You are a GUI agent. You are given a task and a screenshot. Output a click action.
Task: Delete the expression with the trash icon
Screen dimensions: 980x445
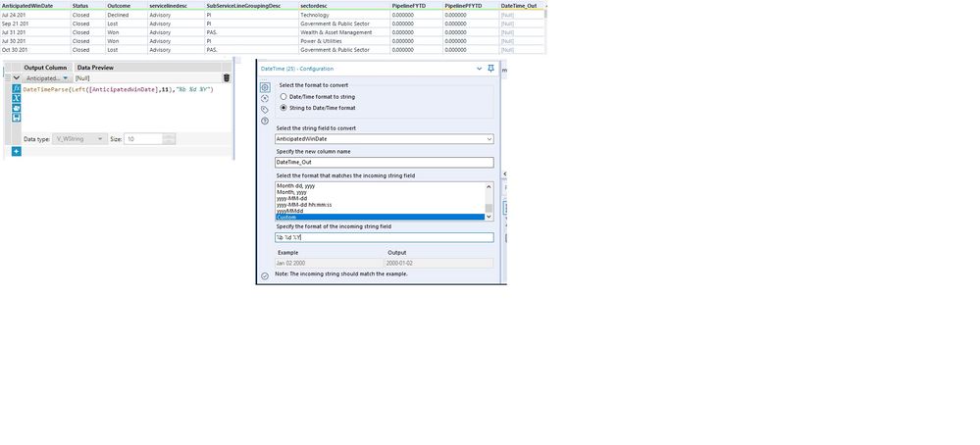227,78
